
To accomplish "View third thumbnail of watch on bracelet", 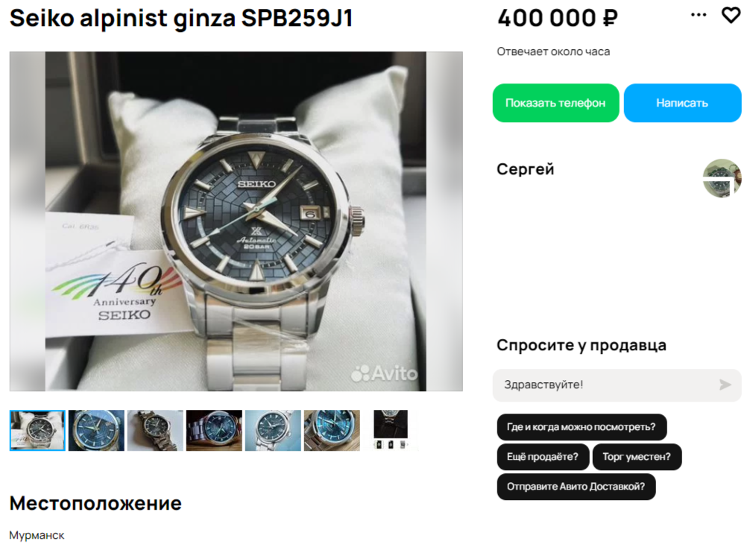I will pyautogui.click(x=155, y=430).
